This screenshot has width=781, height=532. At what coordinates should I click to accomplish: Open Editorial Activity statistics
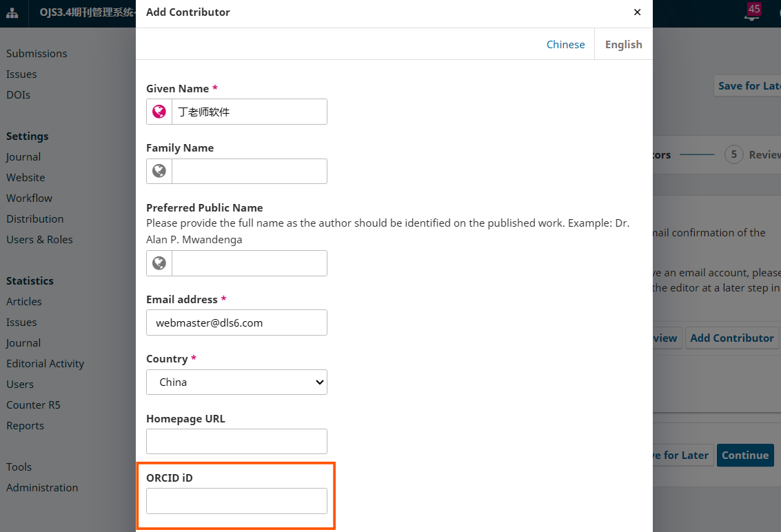coord(45,364)
